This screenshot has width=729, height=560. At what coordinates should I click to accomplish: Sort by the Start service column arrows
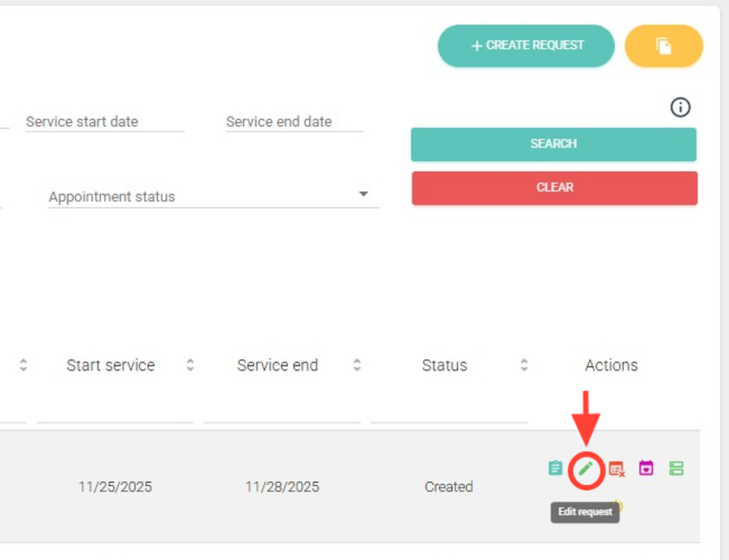(x=190, y=365)
